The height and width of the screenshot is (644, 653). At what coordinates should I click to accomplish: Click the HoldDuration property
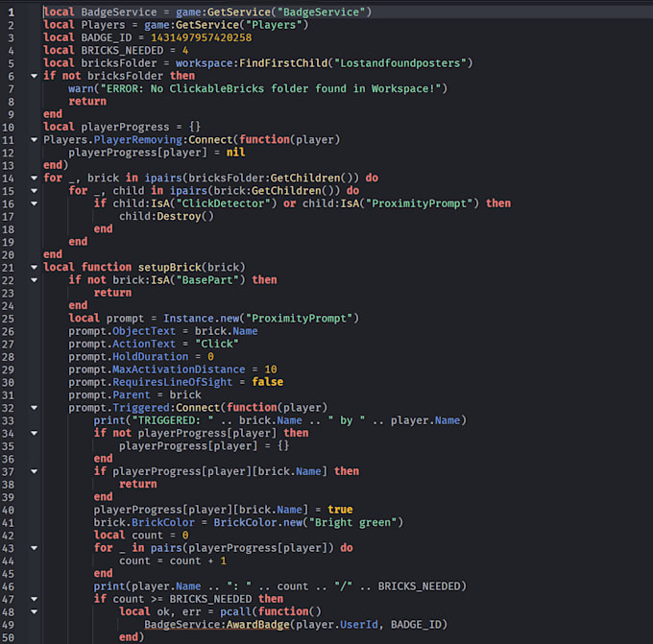click(x=151, y=357)
